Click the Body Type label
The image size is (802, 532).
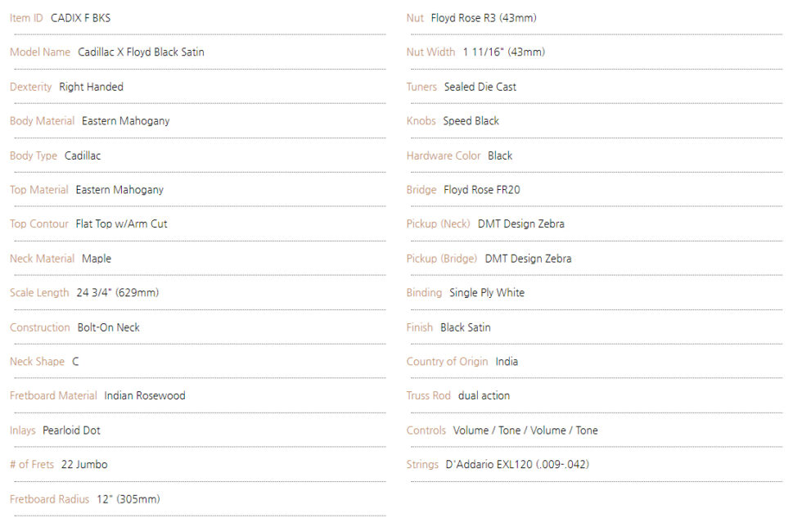click(34, 156)
